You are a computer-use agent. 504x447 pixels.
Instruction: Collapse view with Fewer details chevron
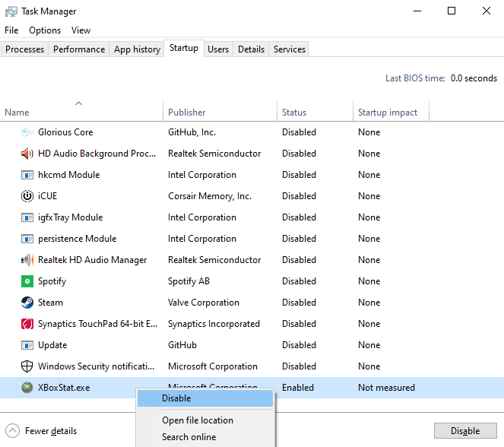[x=13, y=431]
